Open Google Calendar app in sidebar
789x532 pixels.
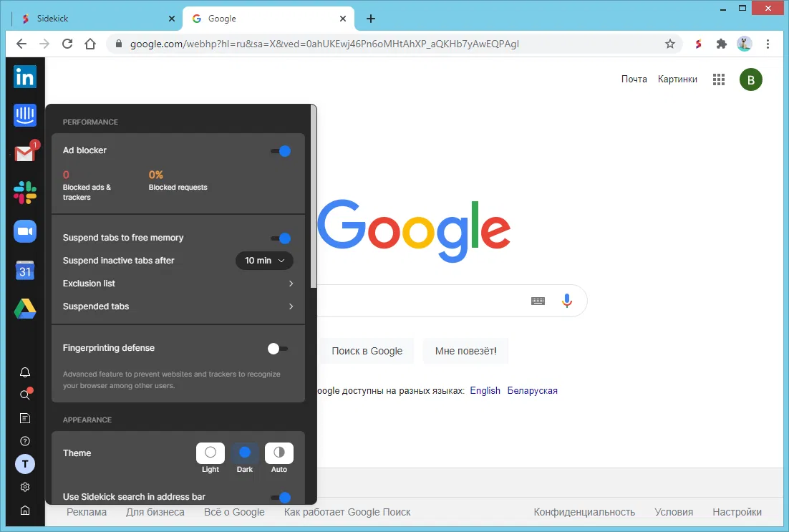tap(24, 270)
